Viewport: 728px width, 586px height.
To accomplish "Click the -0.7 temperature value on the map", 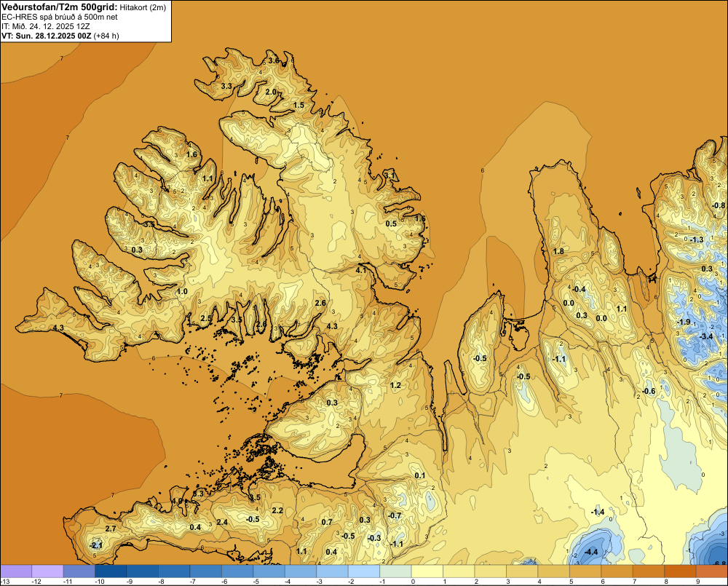I will [394, 516].
